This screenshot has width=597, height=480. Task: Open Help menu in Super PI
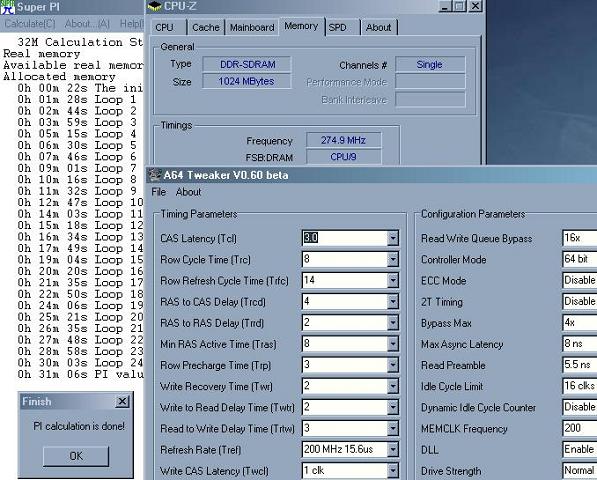point(132,24)
